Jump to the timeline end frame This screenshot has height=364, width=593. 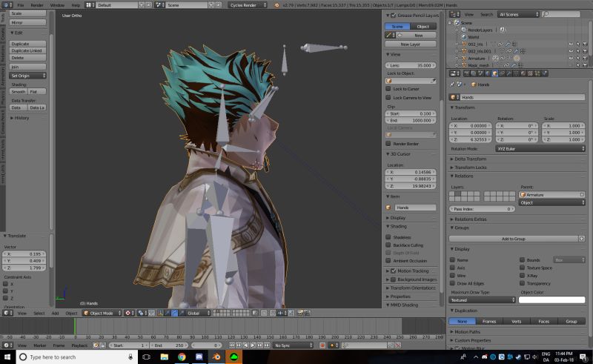tap(267, 345)
